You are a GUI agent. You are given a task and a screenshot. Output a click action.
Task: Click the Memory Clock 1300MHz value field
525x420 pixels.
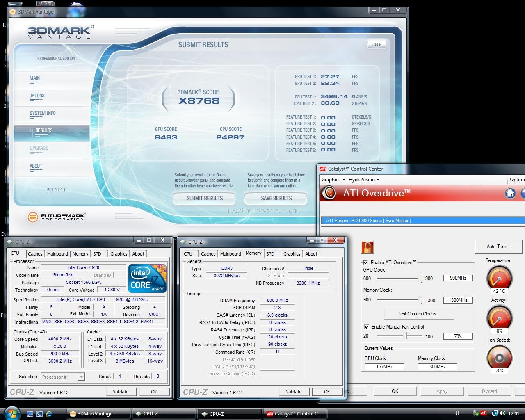[x=458, y=300]
